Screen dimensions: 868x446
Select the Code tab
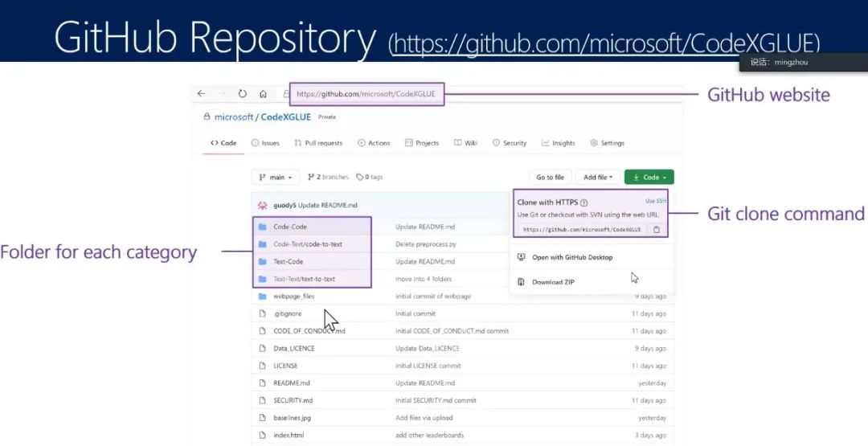pos(223,143)
